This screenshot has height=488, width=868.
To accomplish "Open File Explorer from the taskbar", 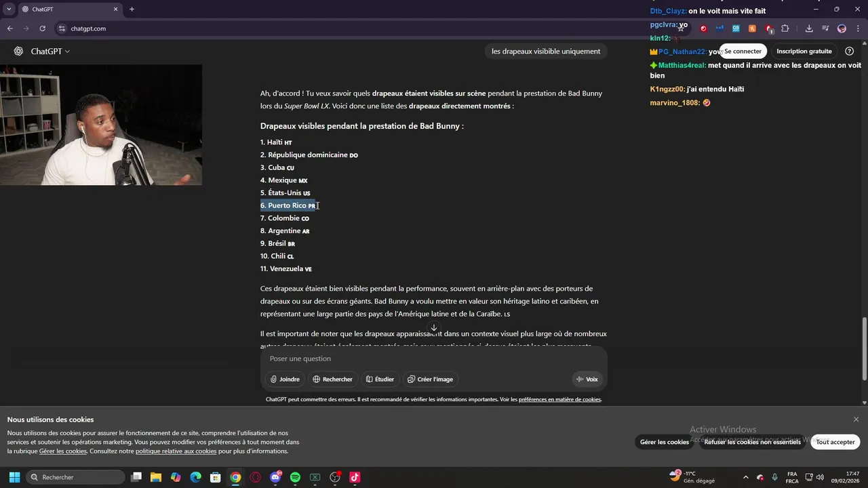I will (156, 477).
